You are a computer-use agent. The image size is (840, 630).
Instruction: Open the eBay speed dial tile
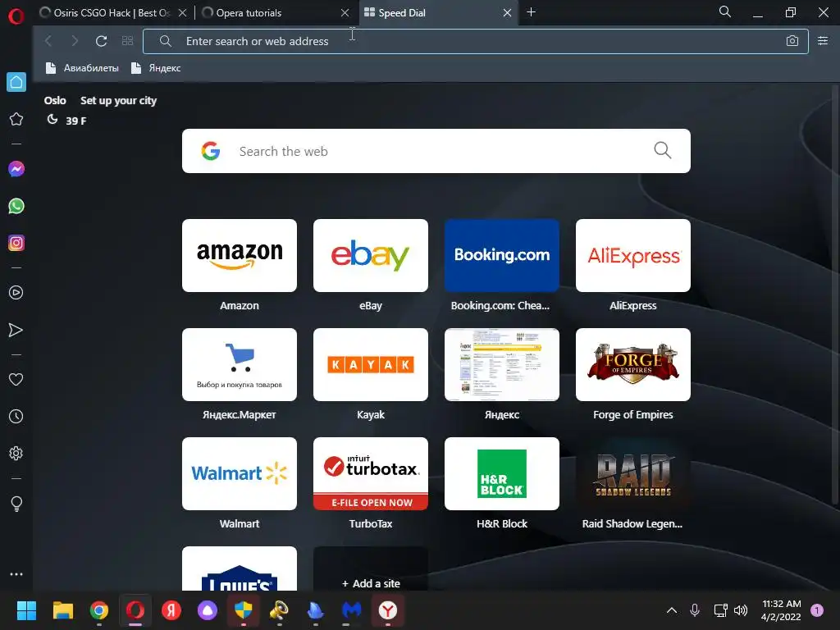tap(371, 256)
